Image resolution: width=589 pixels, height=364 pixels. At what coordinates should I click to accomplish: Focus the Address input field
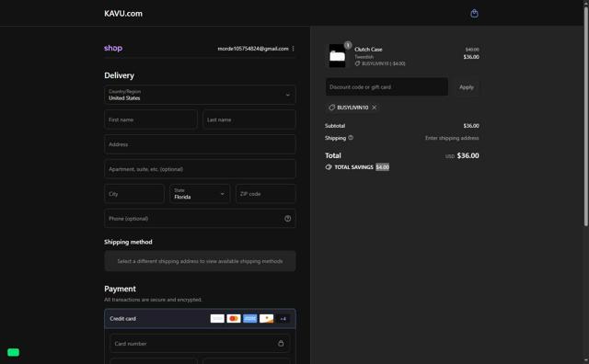(x=200, y=144)
